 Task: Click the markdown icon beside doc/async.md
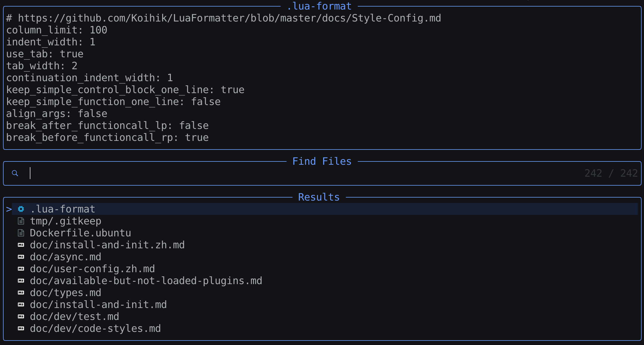[21, 257]
